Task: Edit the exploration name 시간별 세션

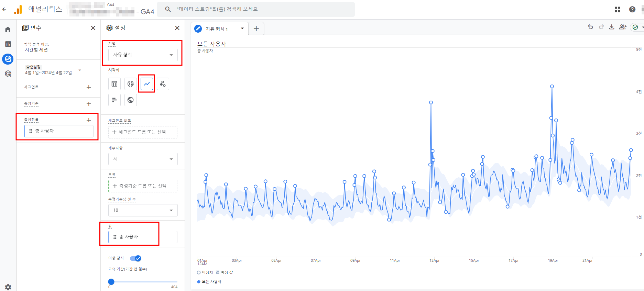Action: click(x=36, y=50)
